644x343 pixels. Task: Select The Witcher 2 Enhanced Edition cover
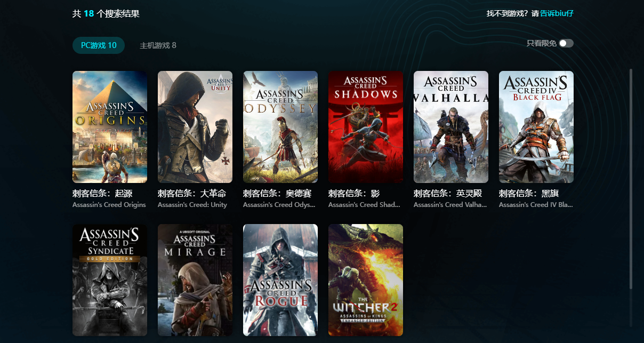(x=365, y=280)
